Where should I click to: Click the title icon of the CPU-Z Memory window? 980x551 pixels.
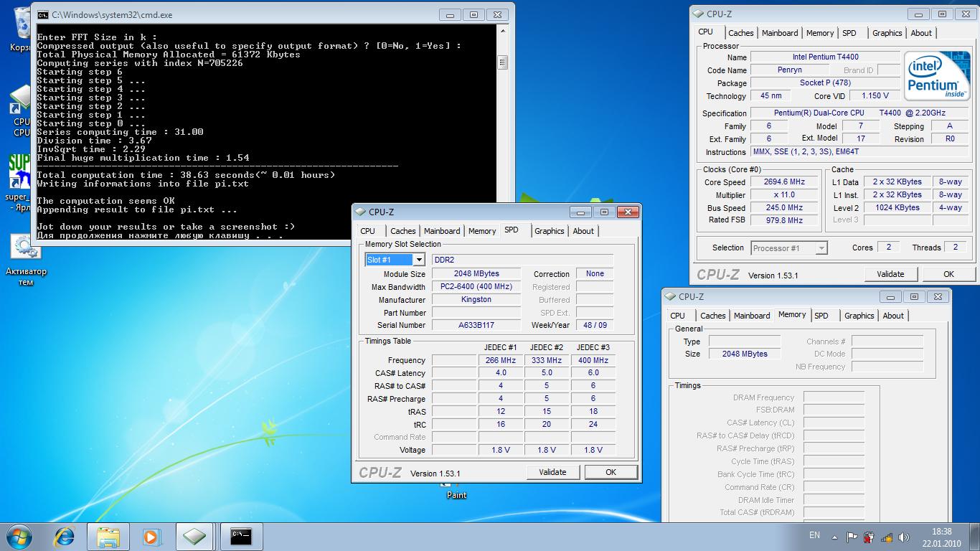tap(671, 296)
